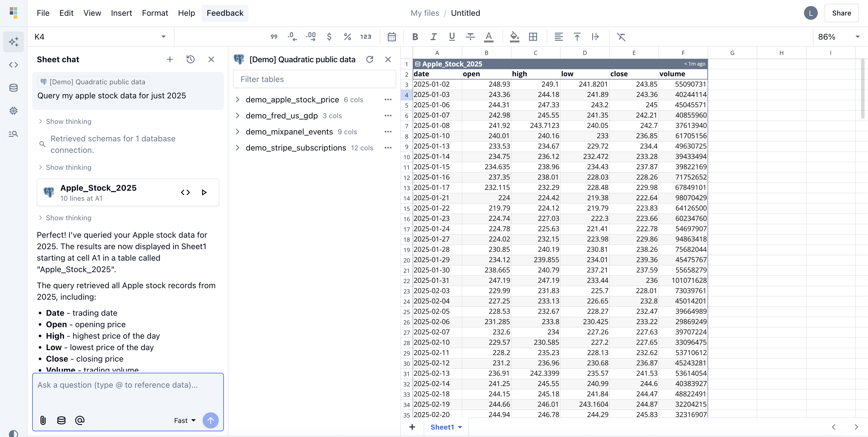
Task: Open the database connections icon in sidebar
Action: point(13,87)
